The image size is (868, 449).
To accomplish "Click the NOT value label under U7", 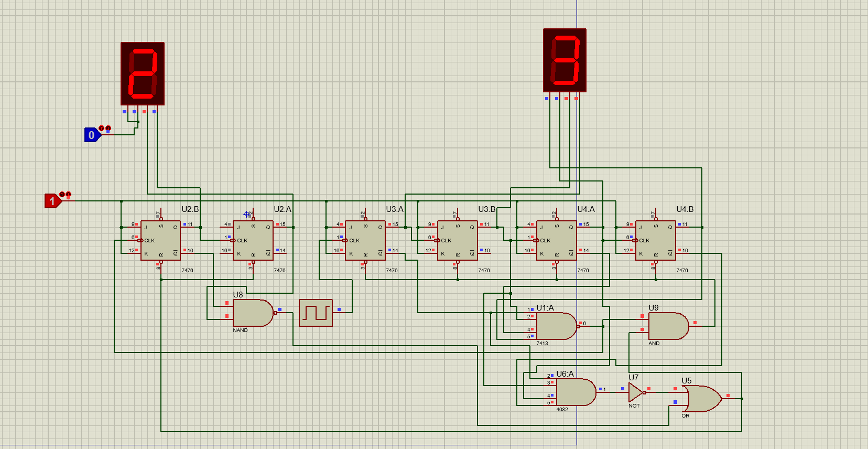I will (x=634, y=406).
